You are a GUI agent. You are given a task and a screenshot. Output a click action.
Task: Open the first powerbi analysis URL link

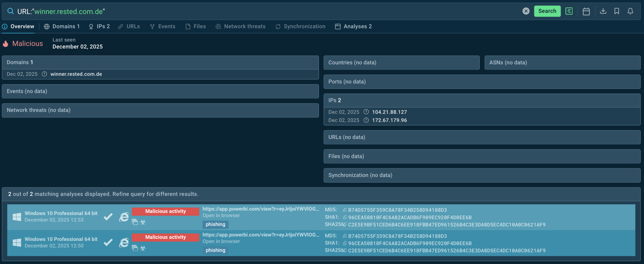click(x=261, y=209)
